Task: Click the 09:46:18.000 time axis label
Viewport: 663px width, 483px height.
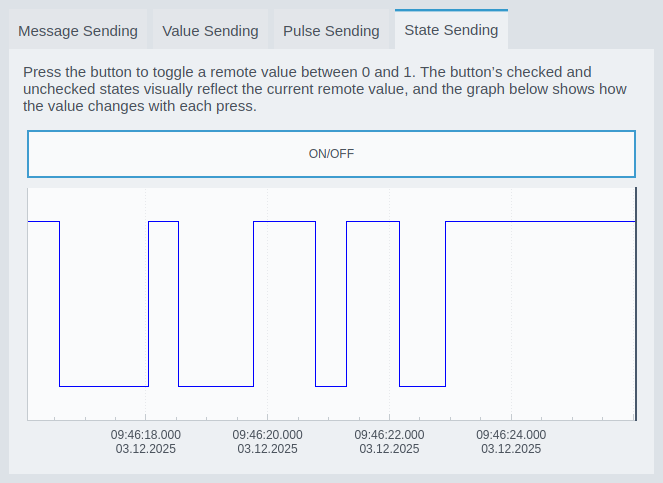Action: (x=146, y=435)
